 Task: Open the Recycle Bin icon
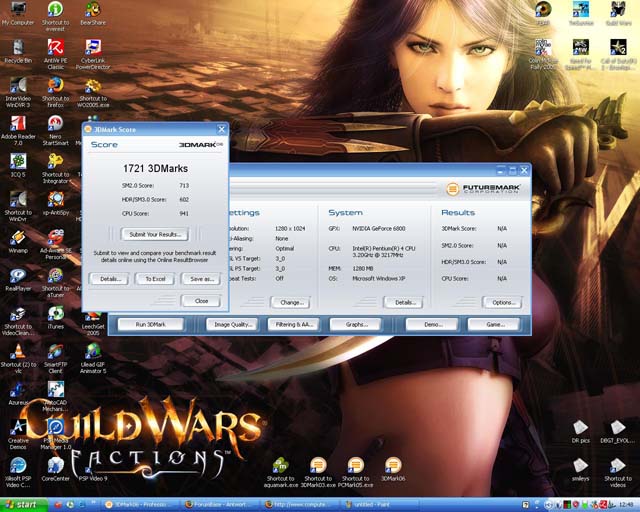pyautogui.click(x=18, y=51)
